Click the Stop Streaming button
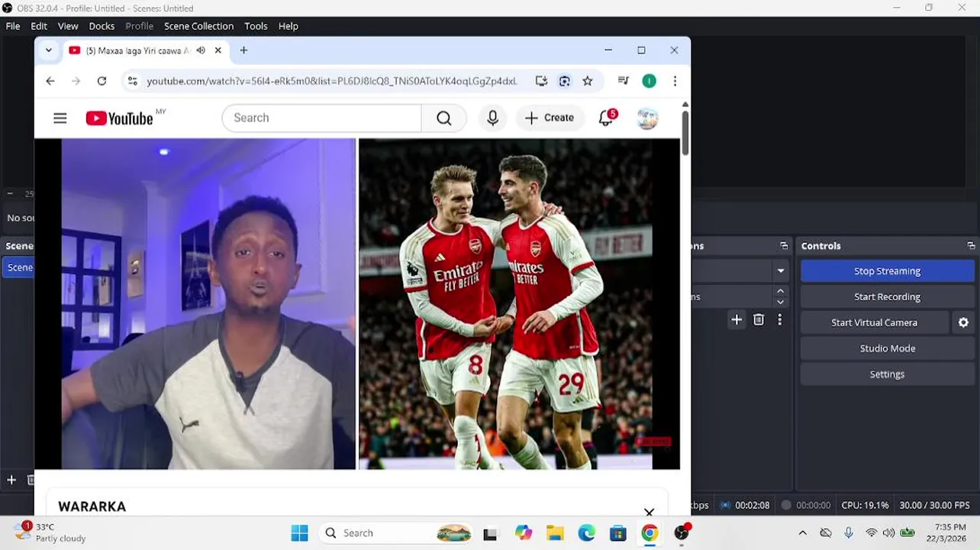Screen dimensions: 980x550 click(887, 271)
